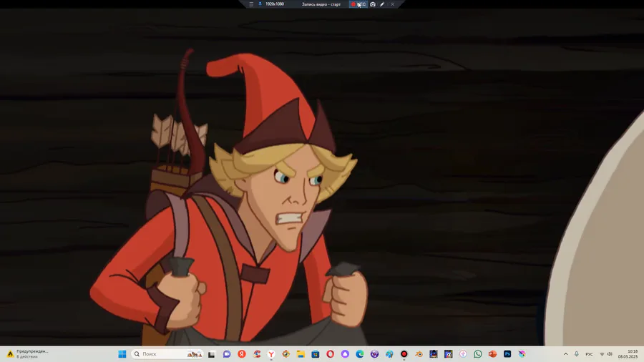Start recording with the REC button
The image size is (644, 362).
coord(358,4)
